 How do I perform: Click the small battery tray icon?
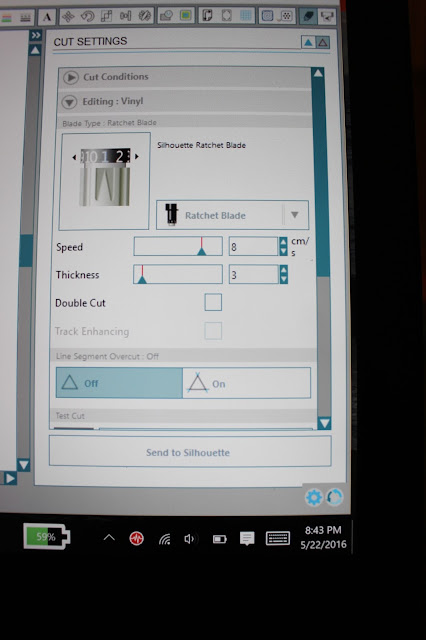point(220,540)
